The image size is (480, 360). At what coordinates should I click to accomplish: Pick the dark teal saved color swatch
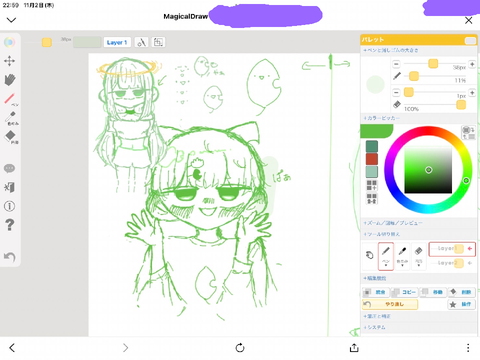pos(372,146)
